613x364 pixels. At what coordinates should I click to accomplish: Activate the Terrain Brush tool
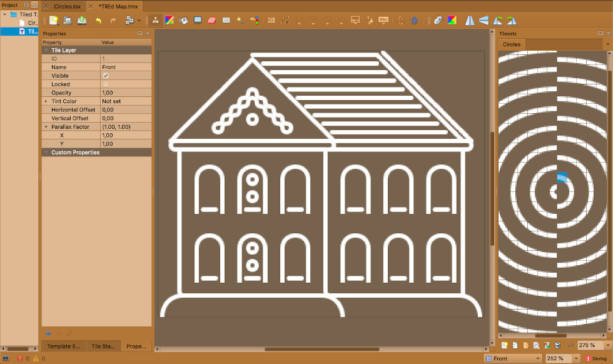click(x=169, y=20)
